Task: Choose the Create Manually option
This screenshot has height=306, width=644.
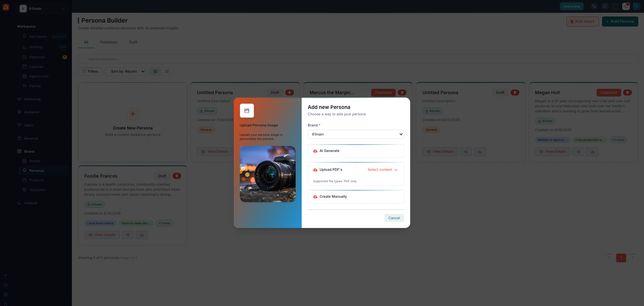Action: pyautogui.click(x=356, y=197)
